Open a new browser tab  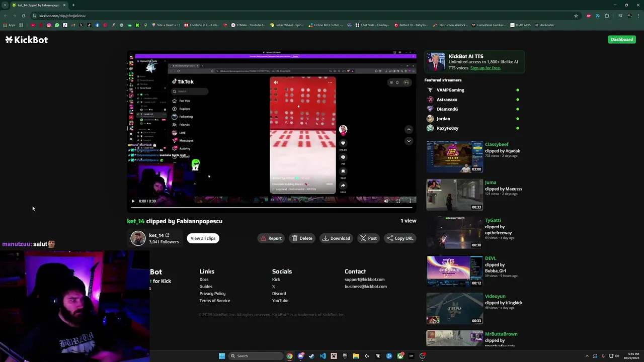(x=73, y=5)
